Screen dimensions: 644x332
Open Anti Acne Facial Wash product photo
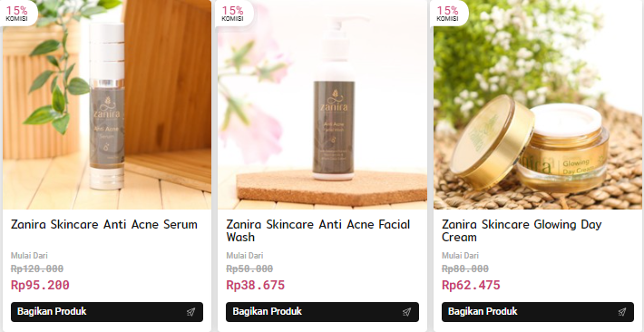tap(322, 105)
